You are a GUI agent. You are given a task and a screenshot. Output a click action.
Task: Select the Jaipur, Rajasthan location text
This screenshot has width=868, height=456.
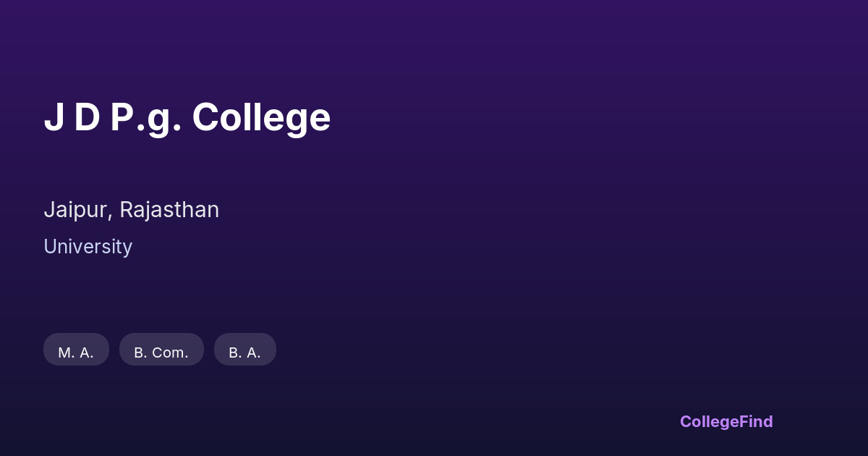click(x=131, y=210)
